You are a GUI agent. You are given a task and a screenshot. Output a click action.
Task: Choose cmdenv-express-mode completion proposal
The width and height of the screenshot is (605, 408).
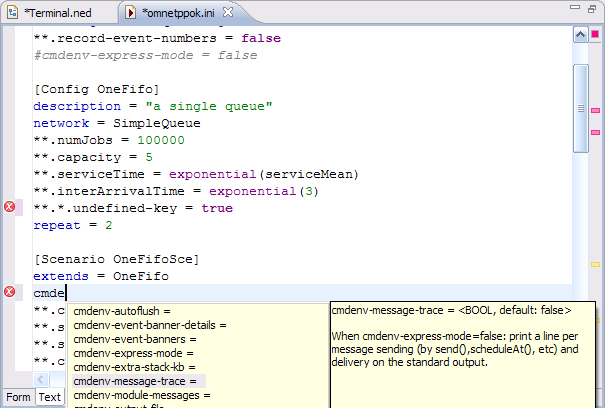click(133, 353)
